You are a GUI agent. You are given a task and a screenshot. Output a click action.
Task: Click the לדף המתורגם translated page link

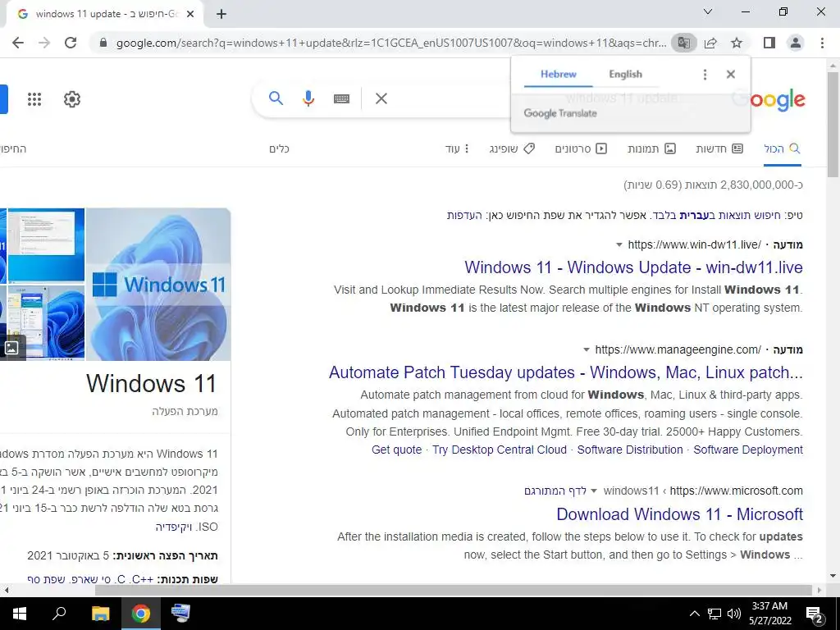555,491
